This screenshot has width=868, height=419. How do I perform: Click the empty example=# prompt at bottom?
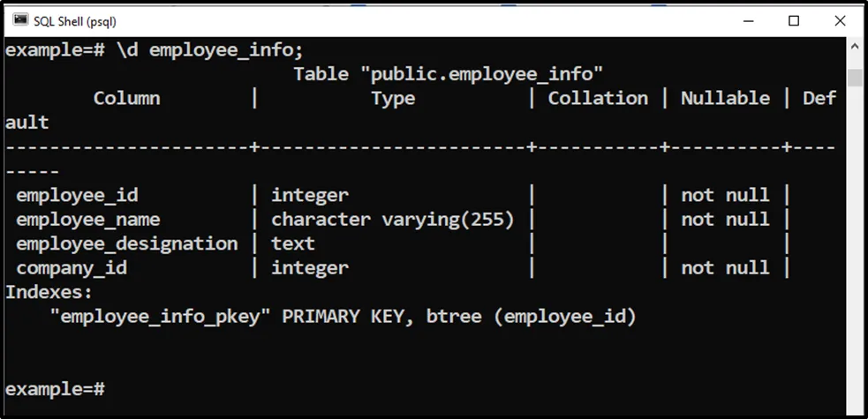[56, 388]
